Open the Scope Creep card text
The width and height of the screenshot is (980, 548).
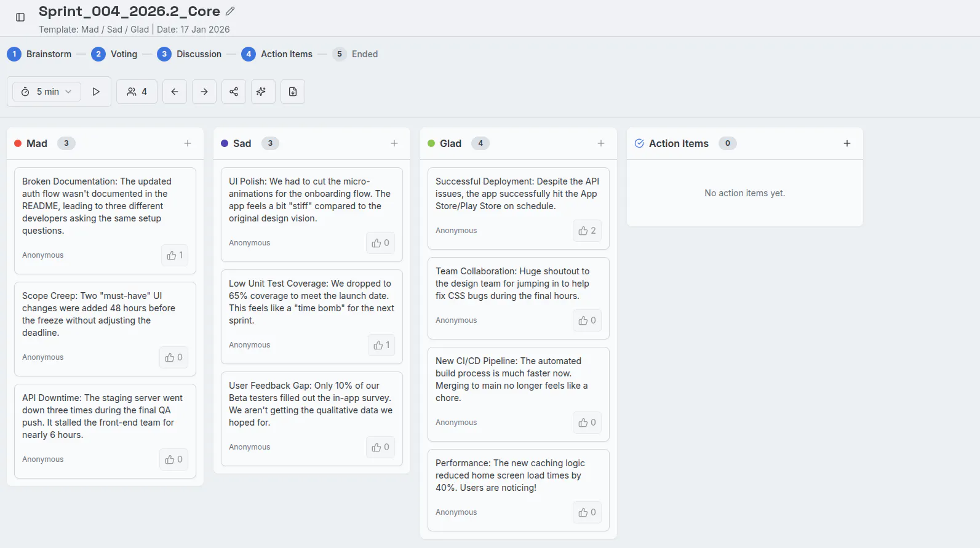(x=99, y=314)
